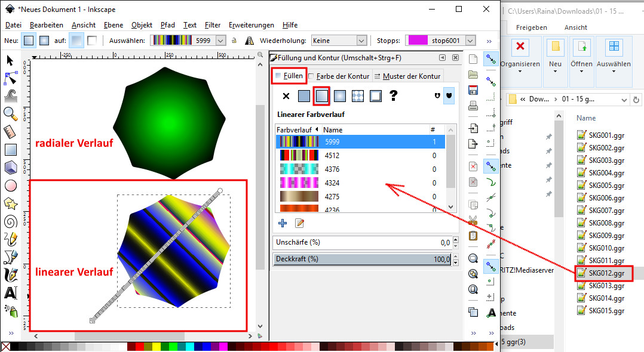
Task: Select the rectangle tool
Action: (10, 150)
